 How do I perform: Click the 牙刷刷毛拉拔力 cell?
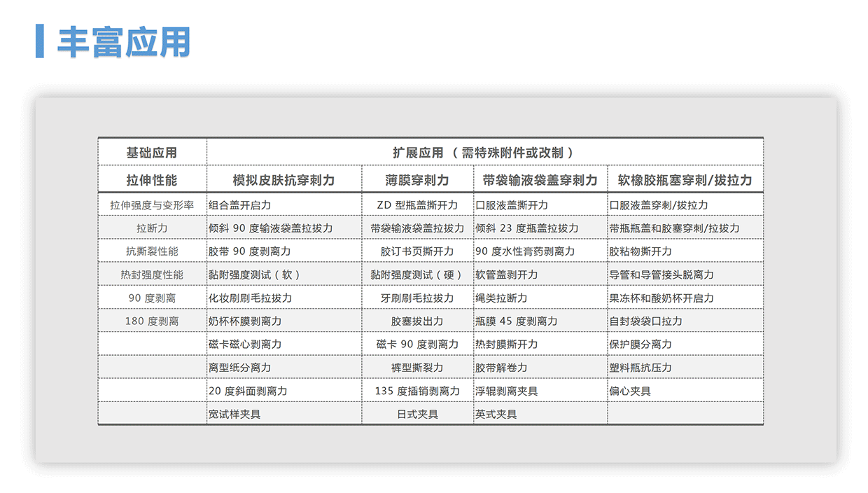(x=417, y=298)
